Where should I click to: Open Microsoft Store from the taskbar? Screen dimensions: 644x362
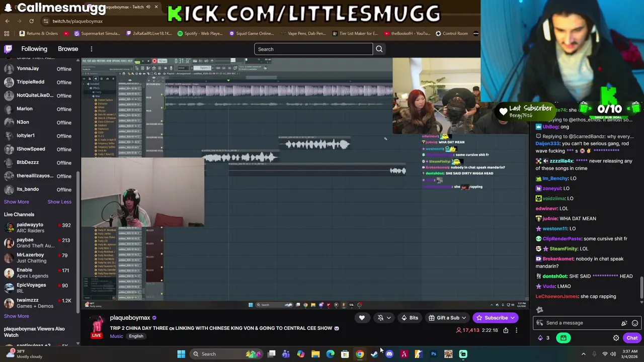[x=345, y=354]
